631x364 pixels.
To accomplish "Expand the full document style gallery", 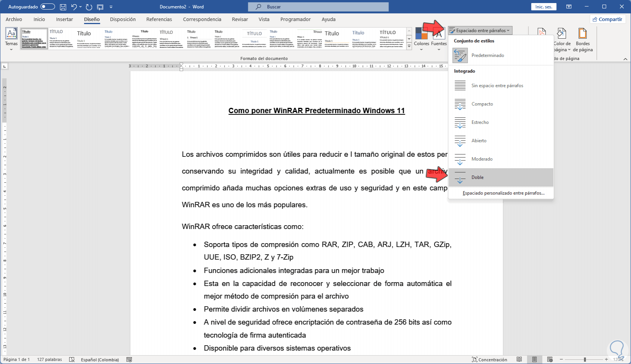I will tap(409, 46).
